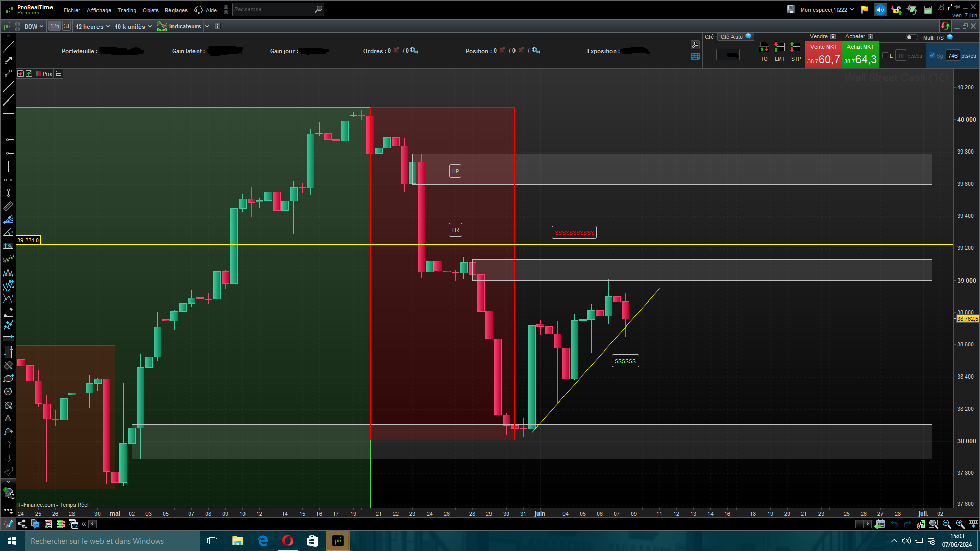Click the blue keyboard icon
This screenshot has height=551, width=980.
695,57
